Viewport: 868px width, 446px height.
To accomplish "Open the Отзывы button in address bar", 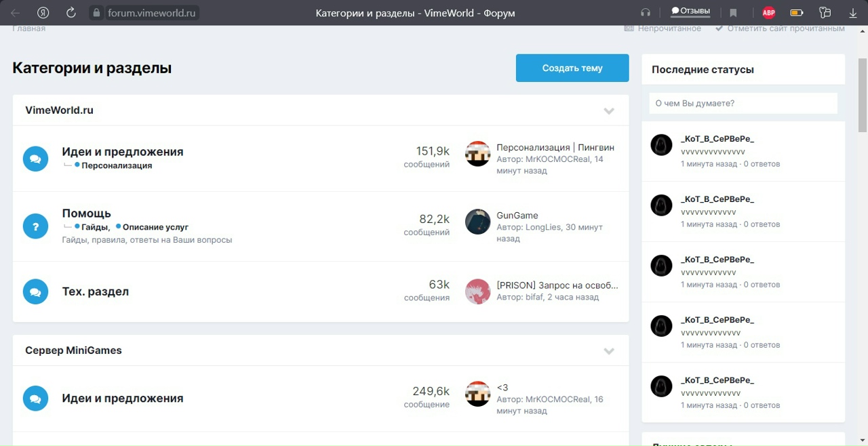I will [690, 12].
